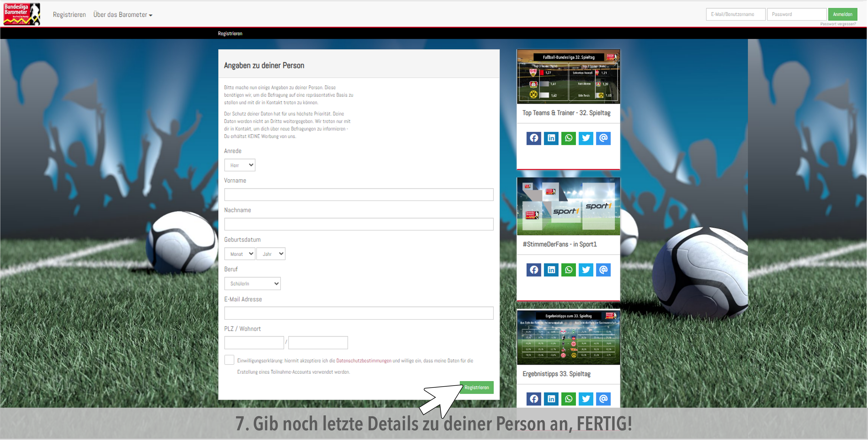Open the Jahr birth year dropdown
This screenshot has width=868, height=447.
[270, 254]
